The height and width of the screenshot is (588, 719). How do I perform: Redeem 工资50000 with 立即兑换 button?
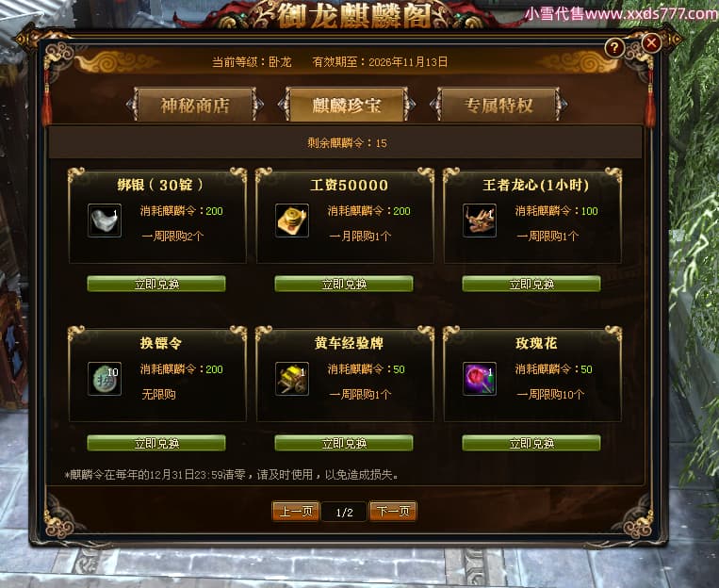click(344, 284)
